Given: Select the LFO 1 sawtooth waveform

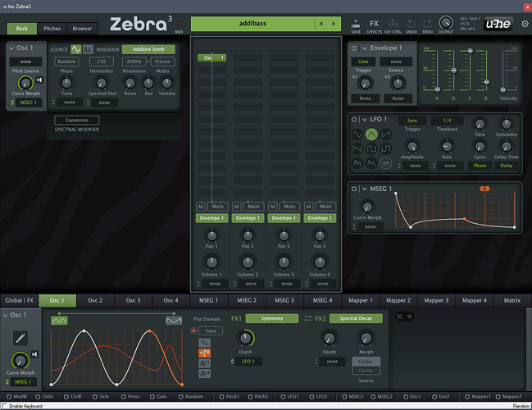Looking at the screenshot, I should tap(386, 134).
